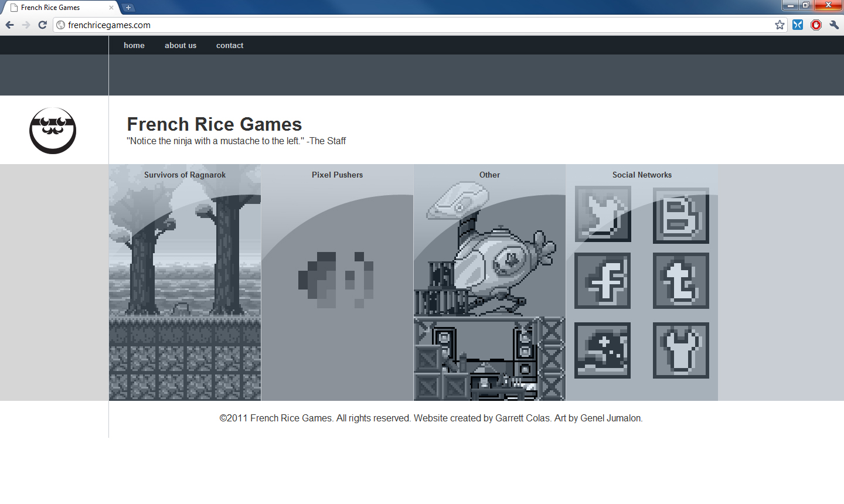844x504 pixels.
Task: Restore down the Chrome browser window
Action: pyautogui.click(x=806, y=5)
